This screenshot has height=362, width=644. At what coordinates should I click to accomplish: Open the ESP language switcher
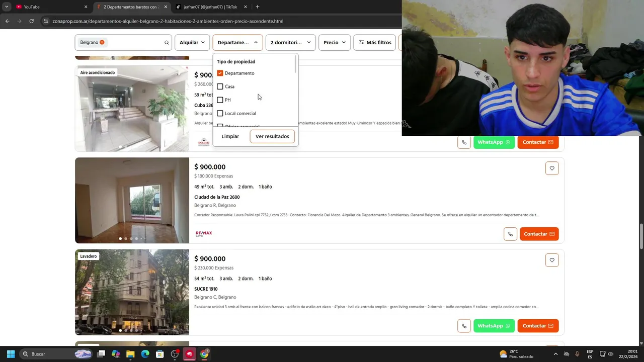click(x=590, y=354)
